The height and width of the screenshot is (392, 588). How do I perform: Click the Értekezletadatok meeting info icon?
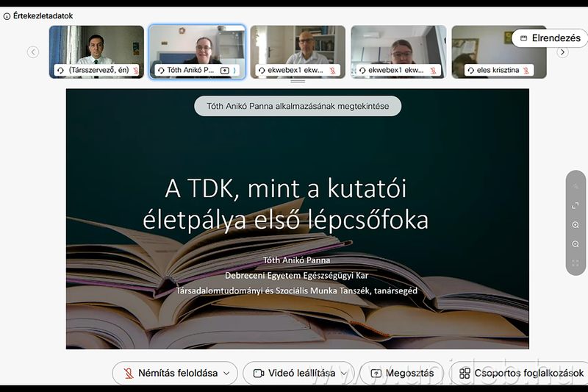pos(7,15)
